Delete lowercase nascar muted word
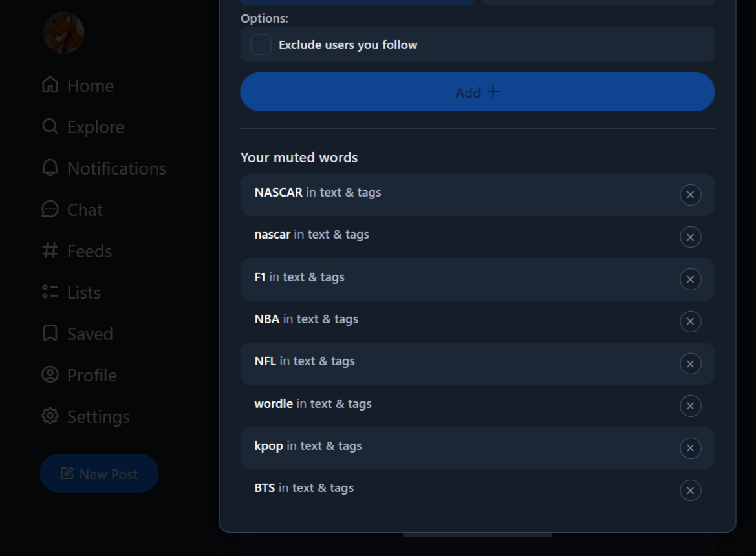The height and width of the screenshot is (556, 756). click(x=690, y=237)
